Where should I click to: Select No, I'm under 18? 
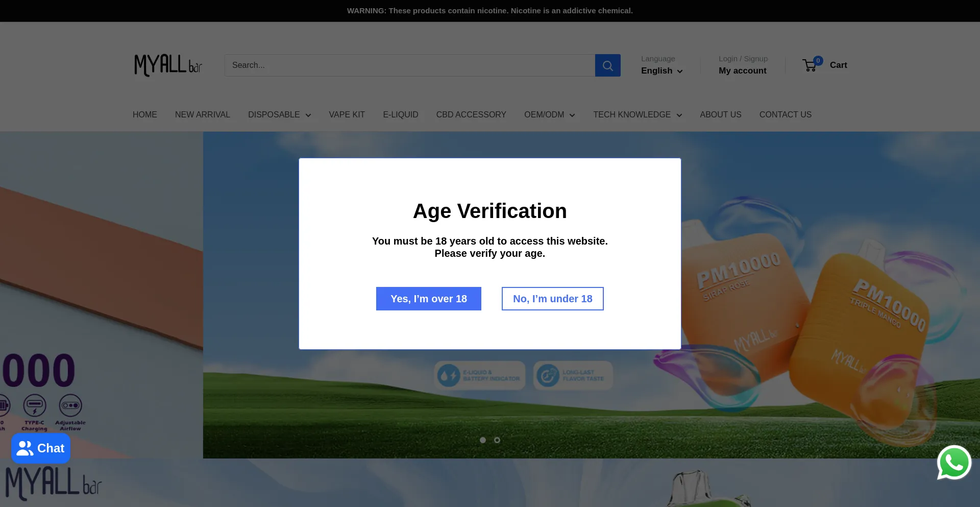tap(552, 299)
